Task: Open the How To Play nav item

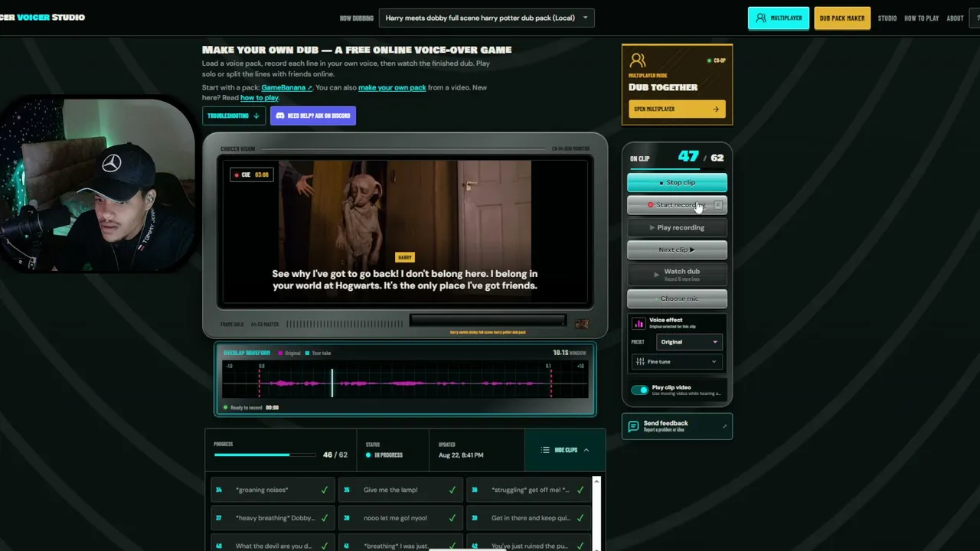Action: click(x=922, y=18)
